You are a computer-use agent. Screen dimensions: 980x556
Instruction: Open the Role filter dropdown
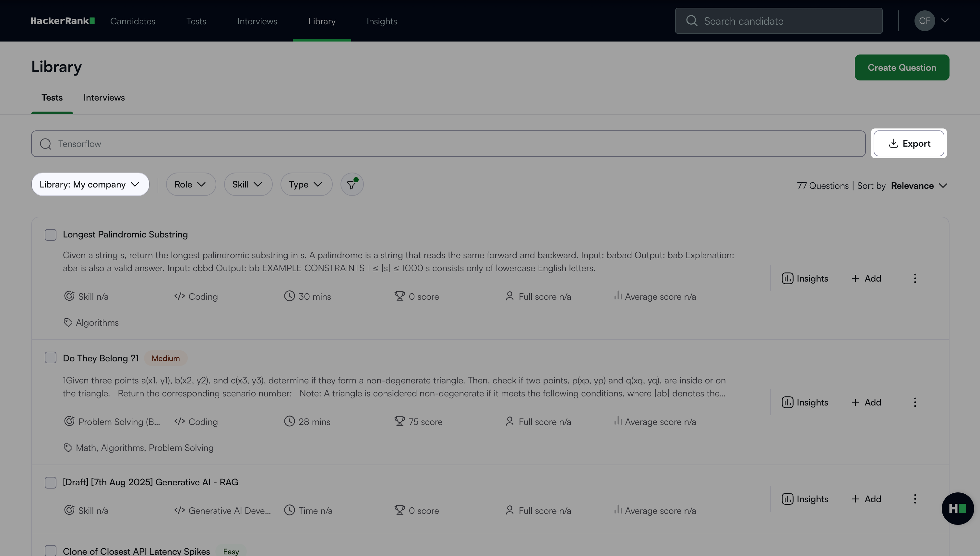[190, 185]
